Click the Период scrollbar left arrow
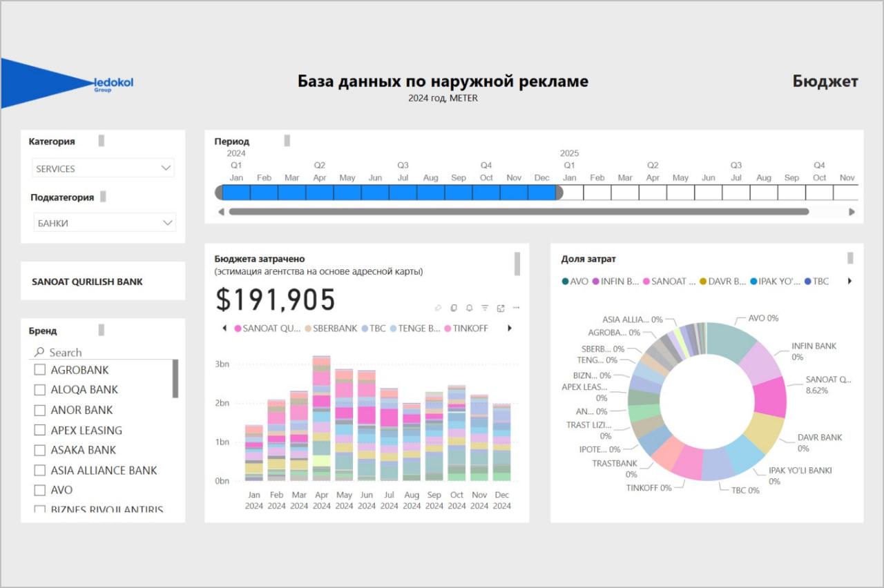 click(x=221, y=212)
